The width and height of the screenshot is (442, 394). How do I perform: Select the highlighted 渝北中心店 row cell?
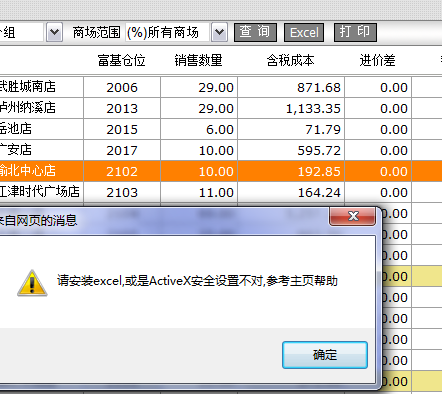[x=41, y=171]
